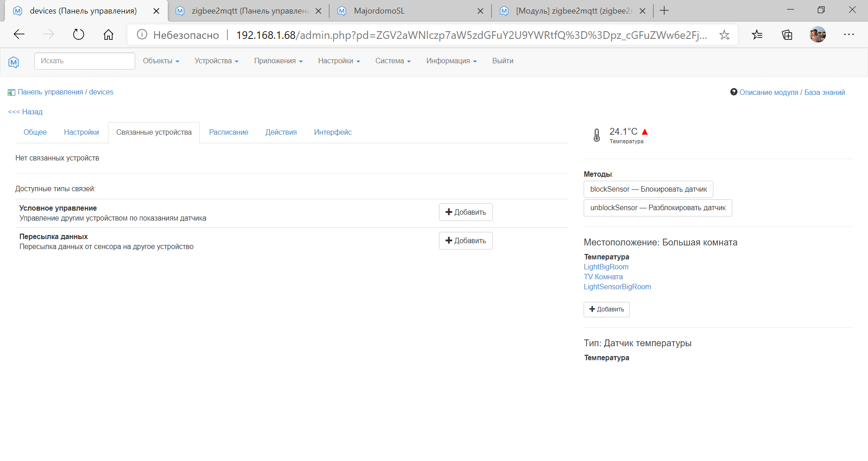868x461 pixels.
Task: Close the MajordomoSL tab
Action: [x=481, y=11]
